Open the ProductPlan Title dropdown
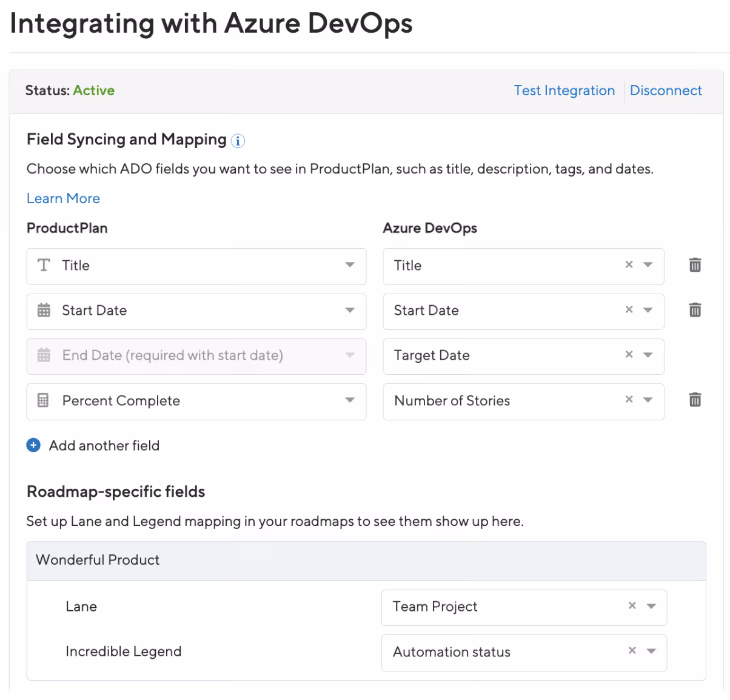Screen dimensions: 730x700 [350, 265]
